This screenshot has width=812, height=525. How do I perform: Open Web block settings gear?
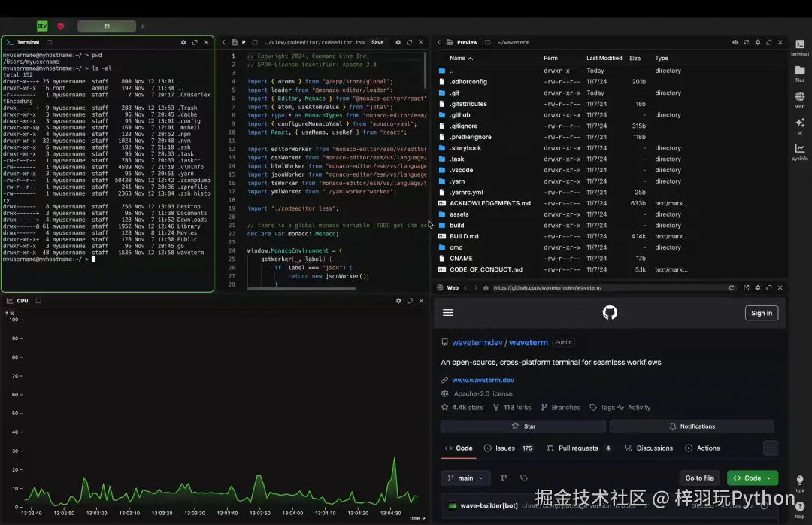[x=758, y=287]
